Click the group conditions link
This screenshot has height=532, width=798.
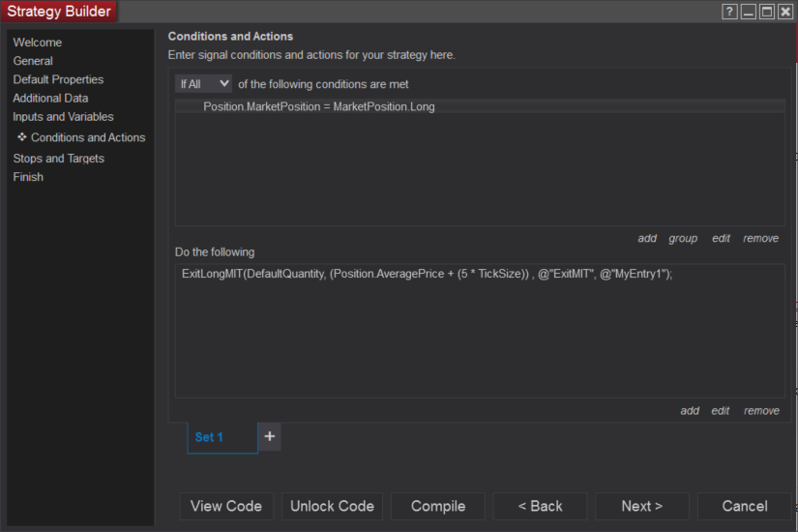pyautogui.click(x=683, y=238)
